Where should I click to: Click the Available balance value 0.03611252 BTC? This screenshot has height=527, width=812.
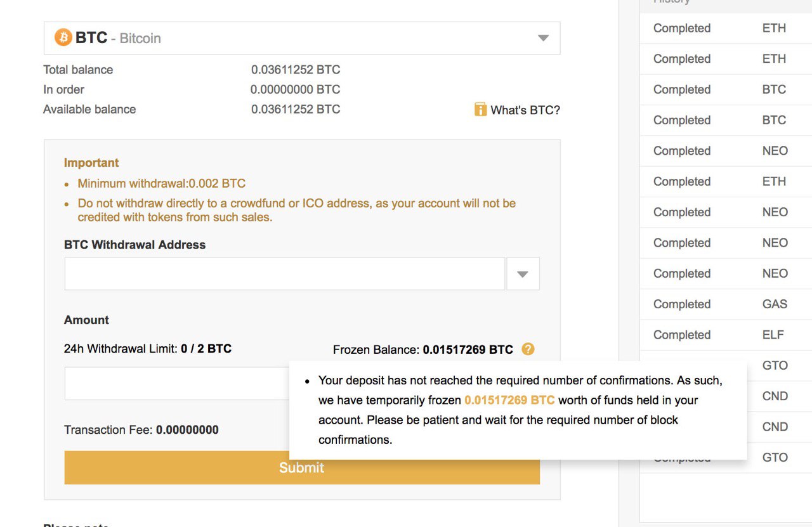[x=296, y=109]
